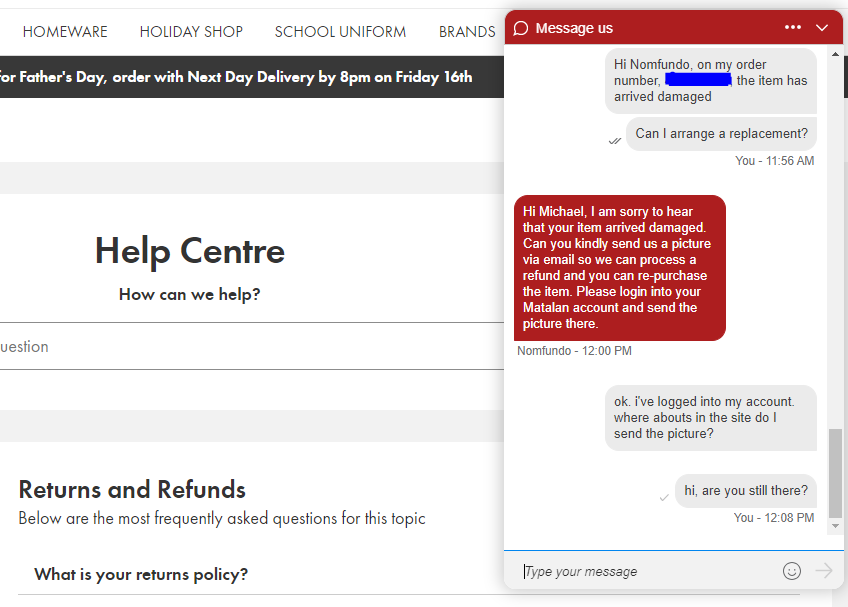Click the chat scrollbar down arrow
The width and height of the screenshot is (848, 607).
[x=835, y=526]
